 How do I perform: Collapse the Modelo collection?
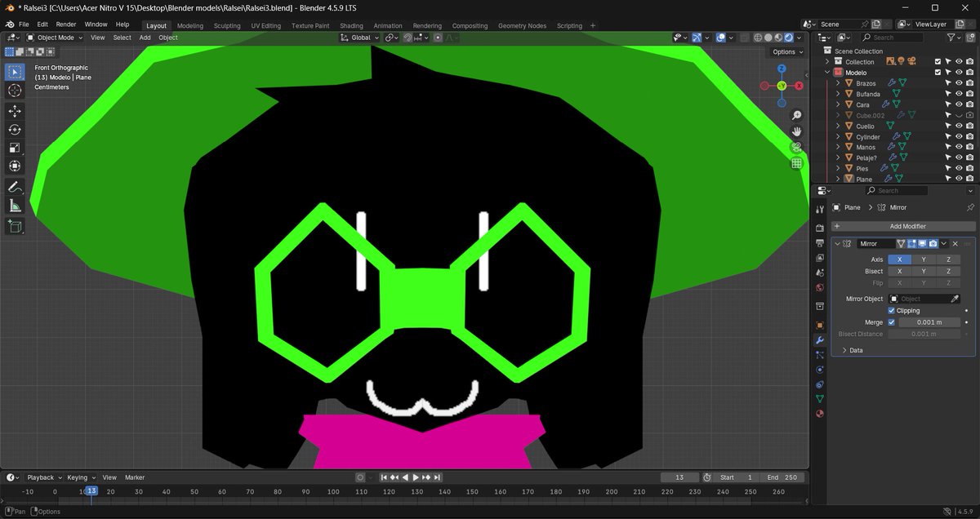pos(826,73)
